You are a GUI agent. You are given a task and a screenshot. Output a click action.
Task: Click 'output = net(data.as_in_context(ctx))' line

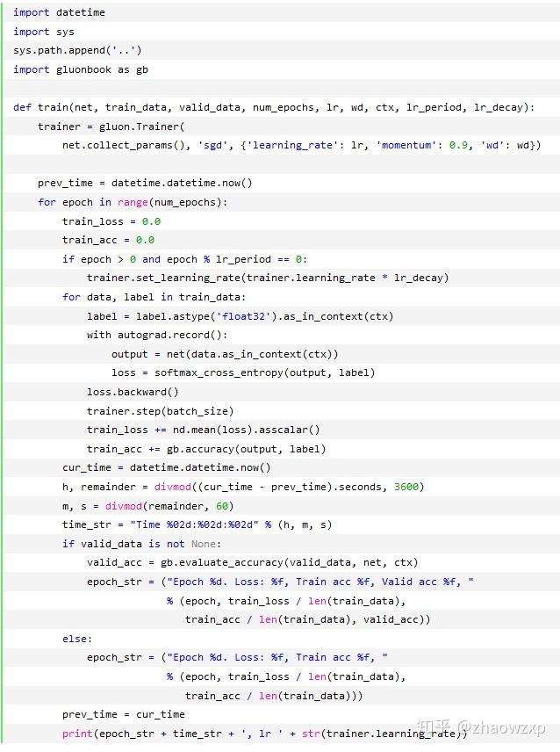coord(225,354)
